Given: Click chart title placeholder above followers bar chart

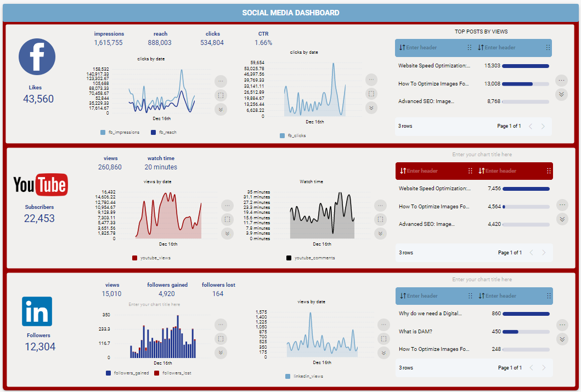Looking at the screenshot, I should pos(154,304).
